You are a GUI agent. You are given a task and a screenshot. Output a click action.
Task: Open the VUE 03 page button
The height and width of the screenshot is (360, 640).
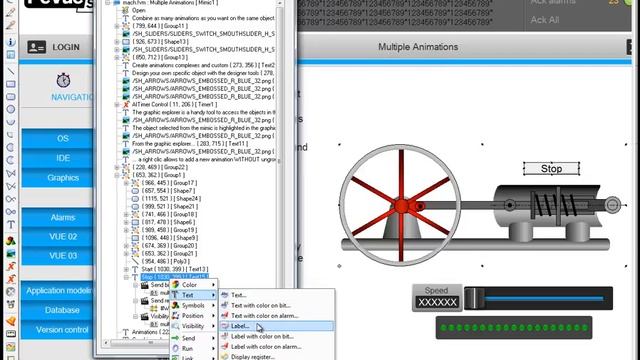click(x=57, y=256)
